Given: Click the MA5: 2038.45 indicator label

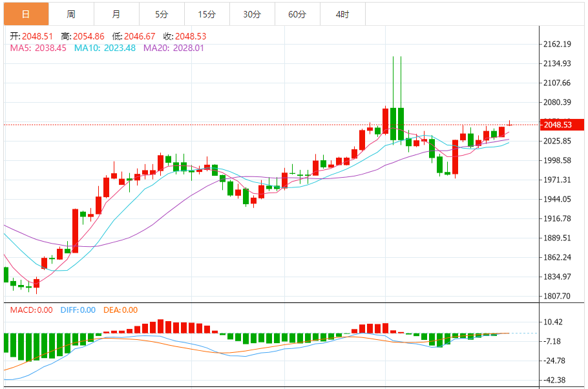Looking at the screenshot, I should click(38, 48).
